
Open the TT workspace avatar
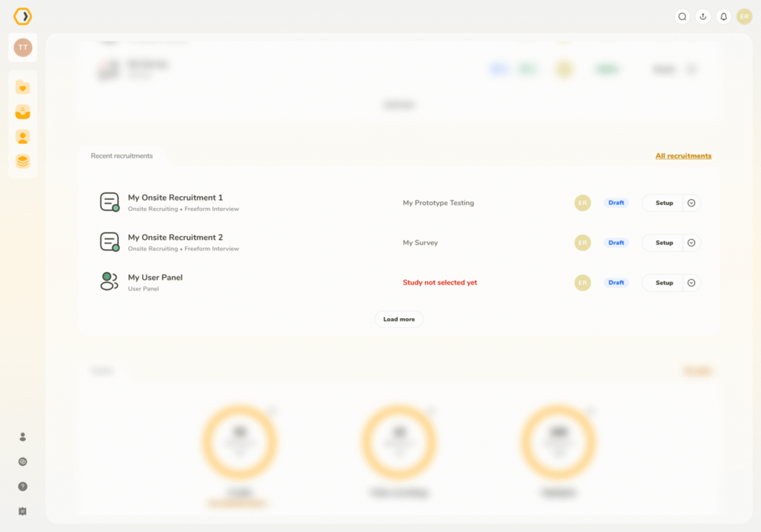[x=23, y=48]
